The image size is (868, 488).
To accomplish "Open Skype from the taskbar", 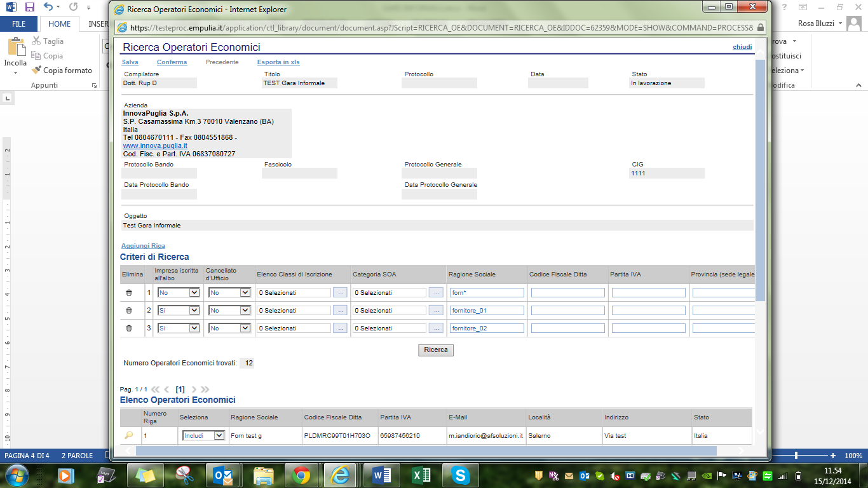I will click(460, 475).
